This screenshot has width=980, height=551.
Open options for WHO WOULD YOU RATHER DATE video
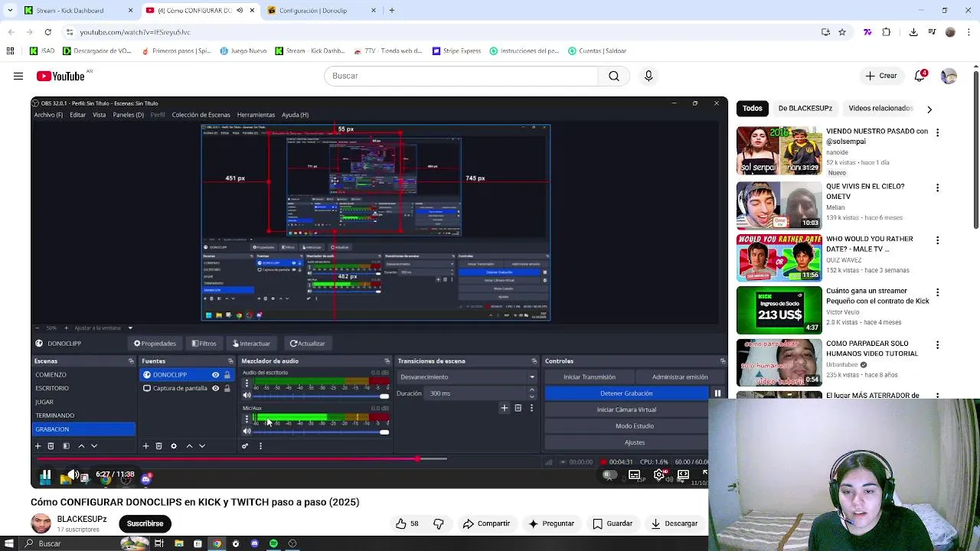937,240
